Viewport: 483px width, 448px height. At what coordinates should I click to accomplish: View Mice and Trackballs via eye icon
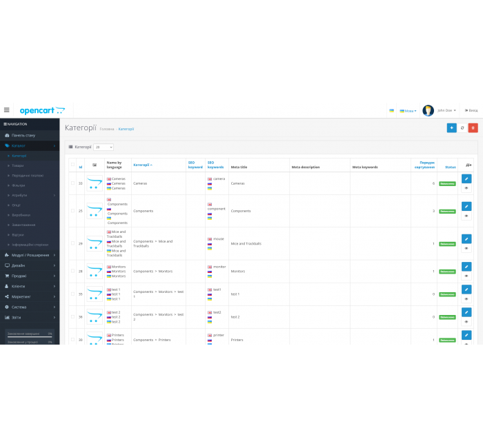click(466, 248)
